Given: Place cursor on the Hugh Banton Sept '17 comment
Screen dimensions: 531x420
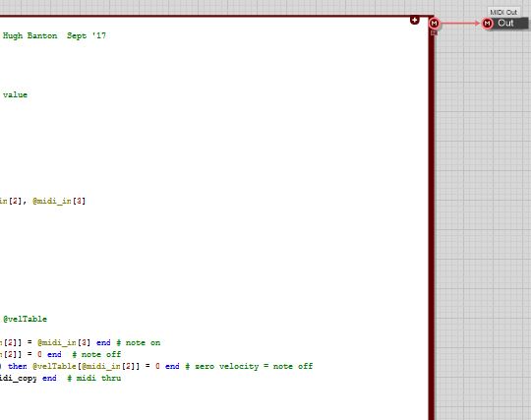Looking at the screenshot, I should point(54,35).
